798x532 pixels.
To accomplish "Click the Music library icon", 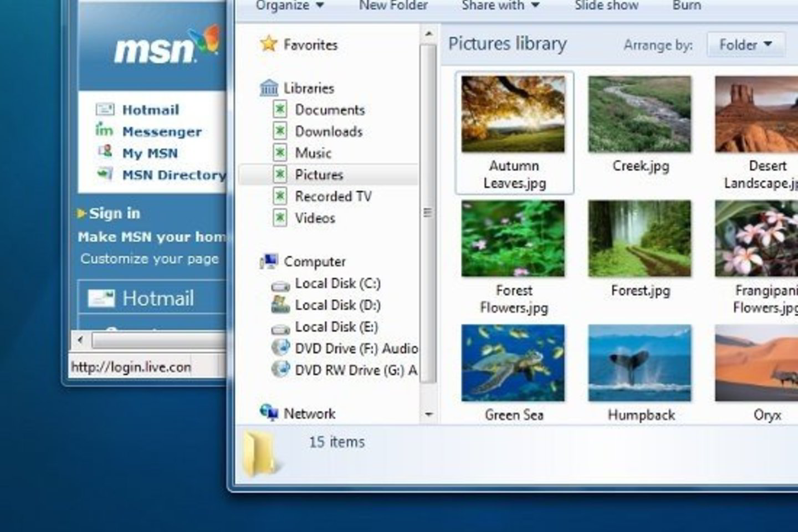I will [x=280, y=152].
